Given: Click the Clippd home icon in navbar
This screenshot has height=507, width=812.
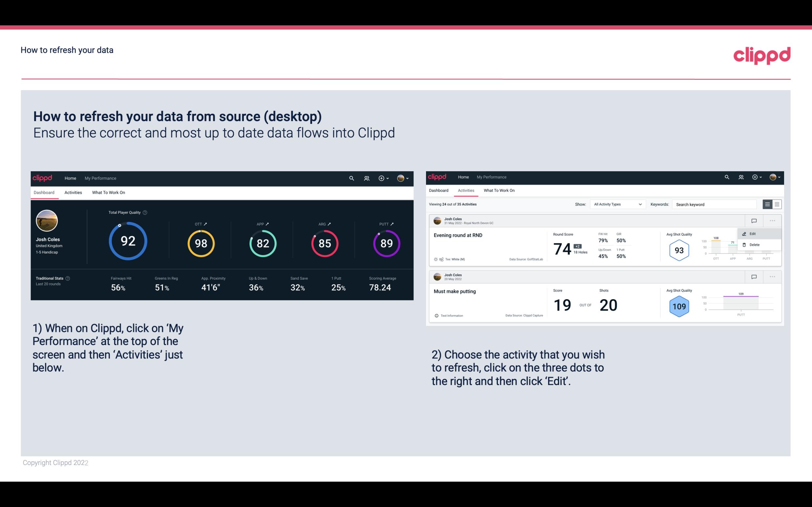Looking at the screenshot, I should (42, 177).
